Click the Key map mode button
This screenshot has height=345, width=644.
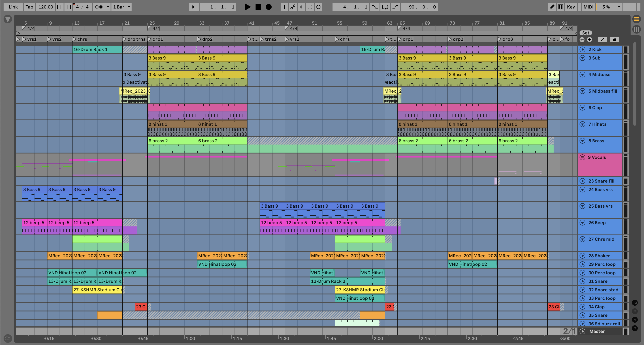click(571, 7)
